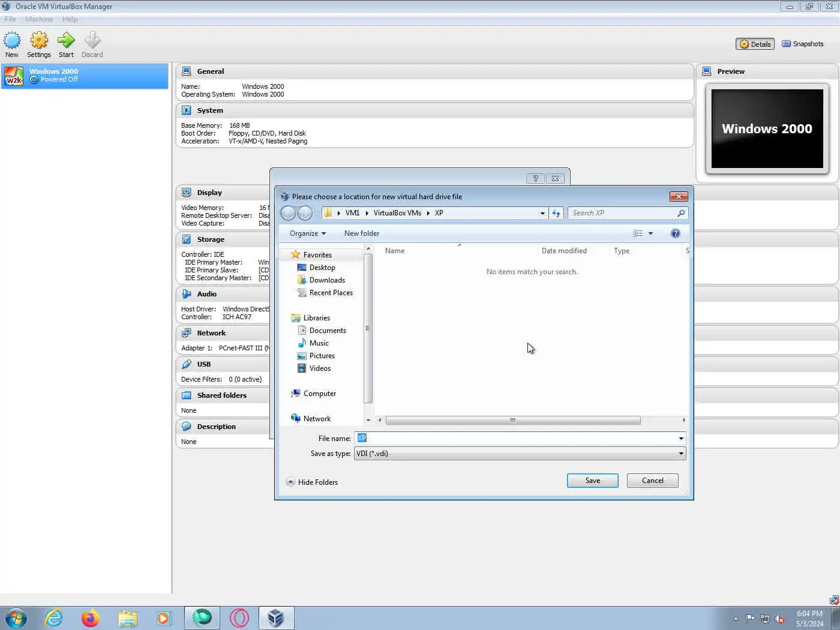Click the Discard toolbar icon
Viewport: 840px width, 630px height.
click(92, 41)
